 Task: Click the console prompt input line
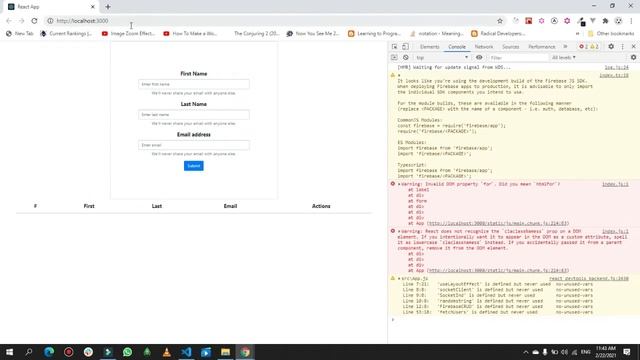pyautogui.click(x=514, y=320)
